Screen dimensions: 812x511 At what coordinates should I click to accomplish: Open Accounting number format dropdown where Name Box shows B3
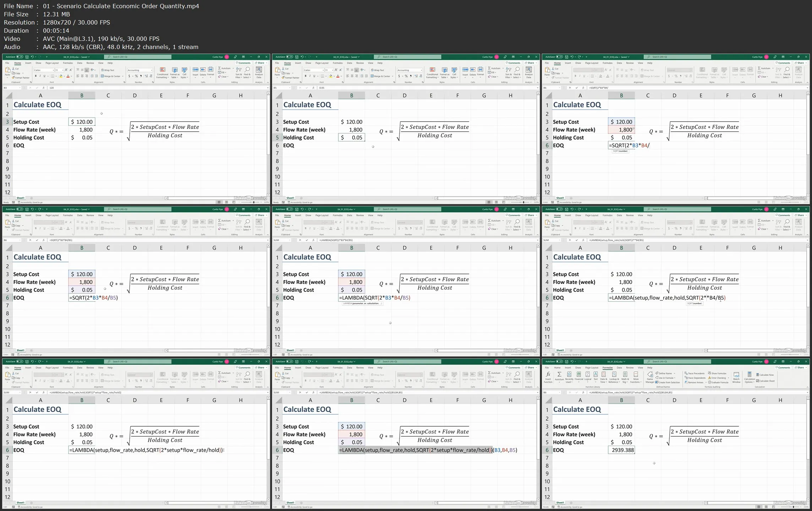point(152,70)
